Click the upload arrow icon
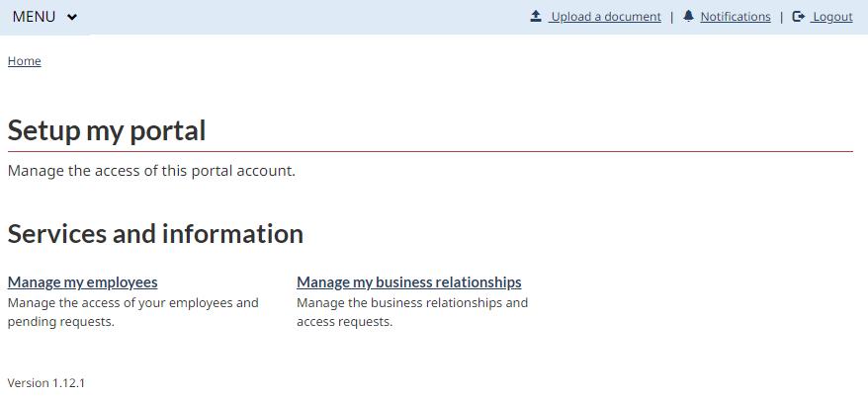868x399 pixels. [536, 16]
